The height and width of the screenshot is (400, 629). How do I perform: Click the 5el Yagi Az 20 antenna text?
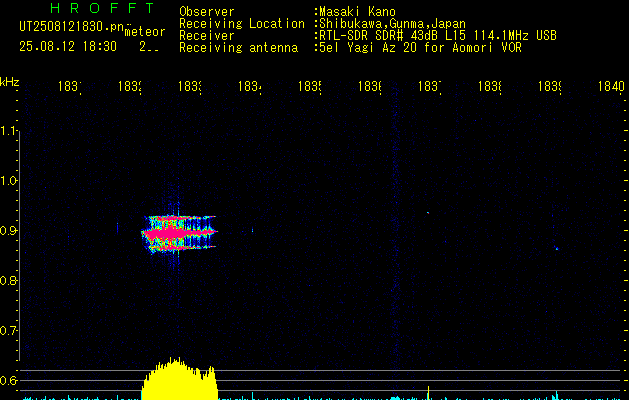[x=420, y=48]
